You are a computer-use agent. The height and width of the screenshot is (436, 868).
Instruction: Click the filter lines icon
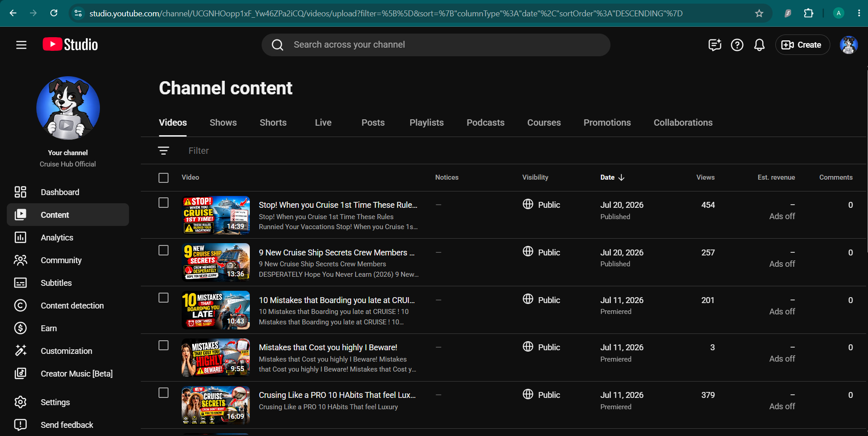[164, 151]
